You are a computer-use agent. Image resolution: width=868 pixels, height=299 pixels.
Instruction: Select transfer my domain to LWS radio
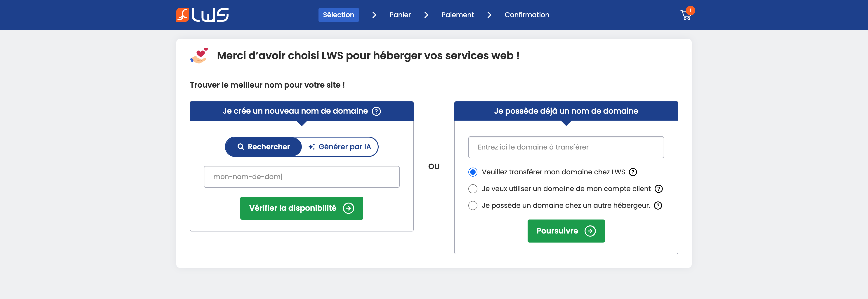473,172
